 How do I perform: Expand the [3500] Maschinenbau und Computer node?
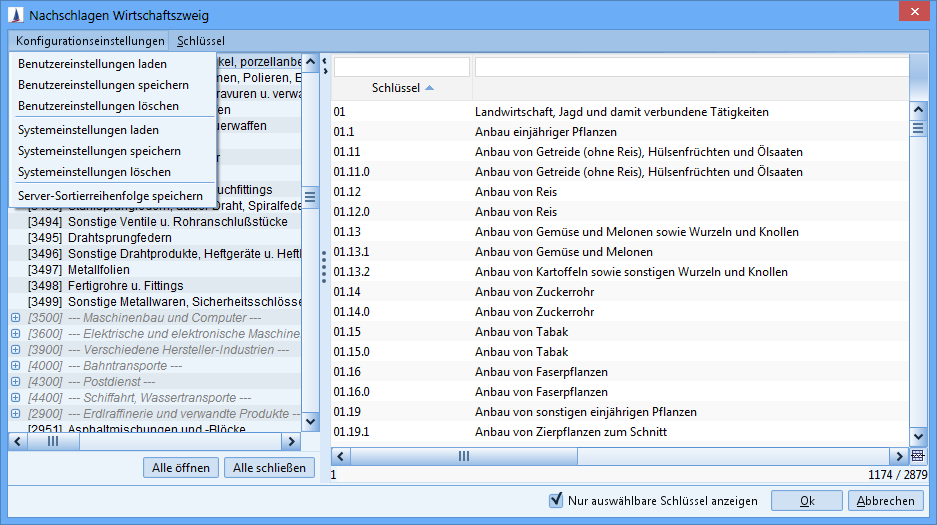(x=15, y=318)
